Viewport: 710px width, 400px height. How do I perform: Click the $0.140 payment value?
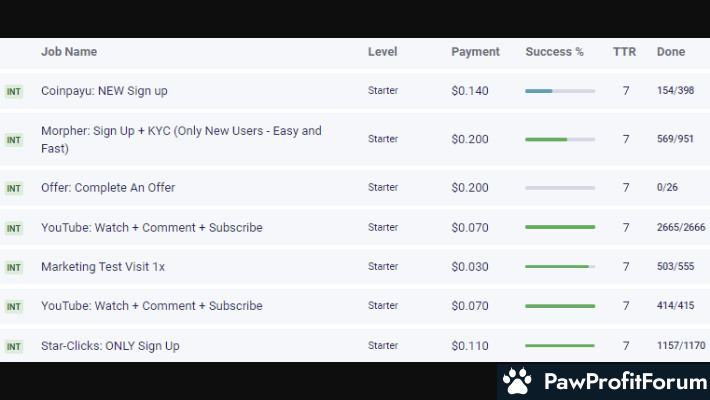[470, 91]
